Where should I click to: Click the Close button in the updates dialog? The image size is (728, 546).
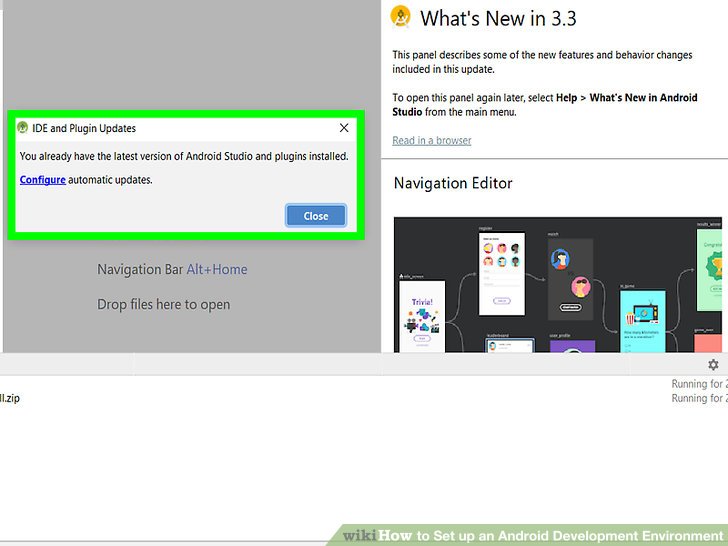tap(316, 216)
